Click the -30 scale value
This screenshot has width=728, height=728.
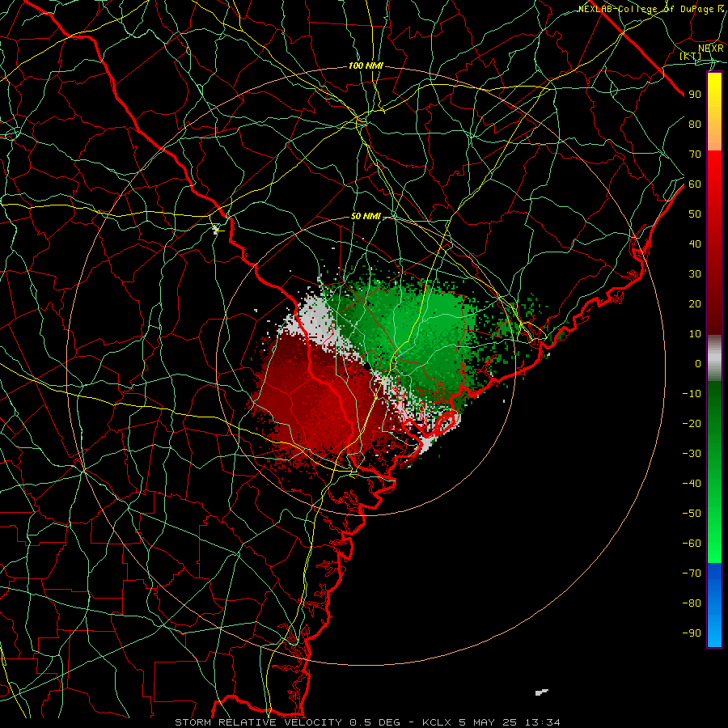[x=692, y=454]
